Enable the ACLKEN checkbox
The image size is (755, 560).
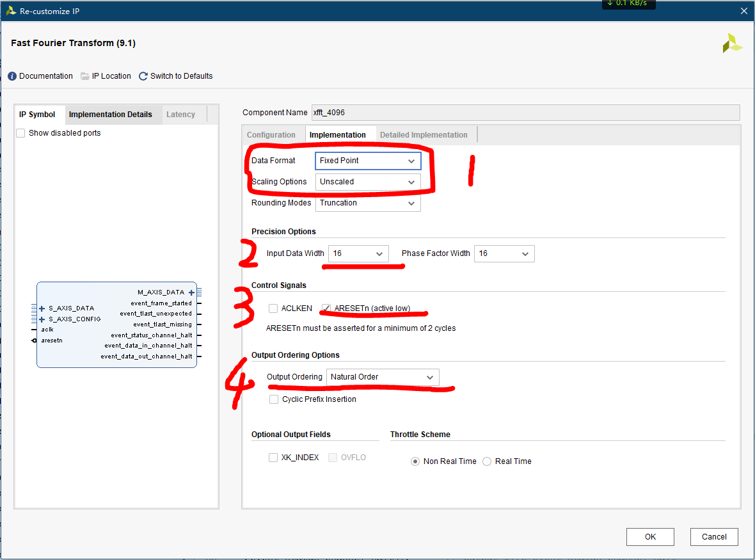point(273,308)
